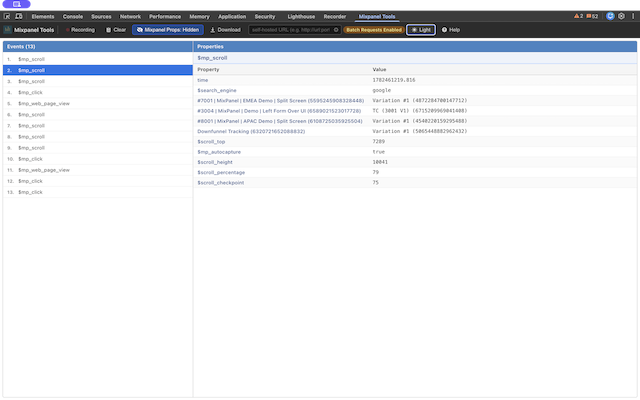Viewport: 640px width, 400px height.
Task: Switch theme with the Light button
Action: click(421, 30)
